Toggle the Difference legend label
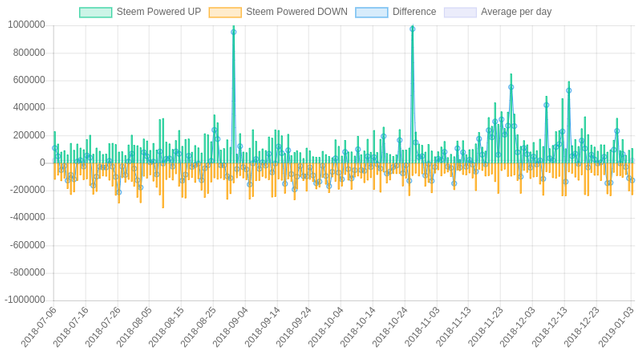Image resolution: width=640 pixels, height=361 pixels. (414, 12)
